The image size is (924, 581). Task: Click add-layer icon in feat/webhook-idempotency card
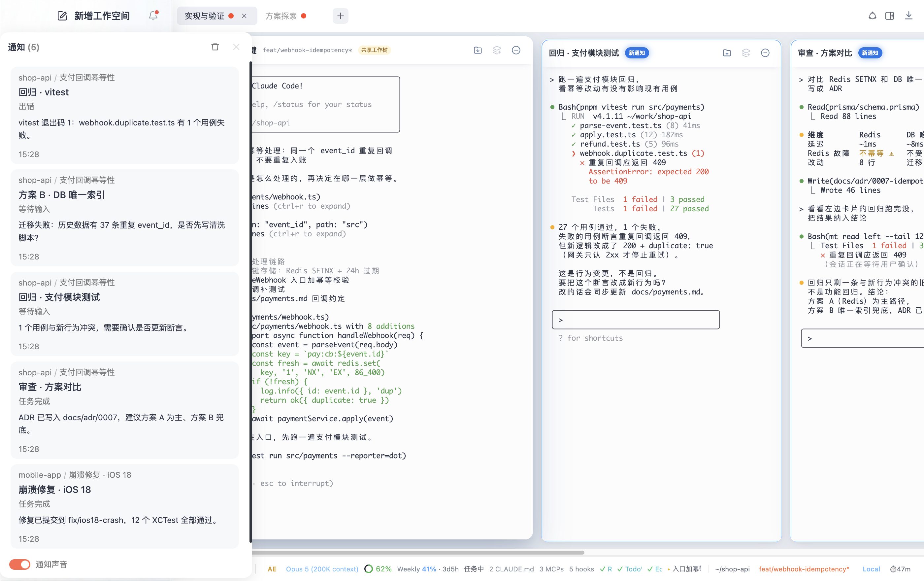click(497, 50)
